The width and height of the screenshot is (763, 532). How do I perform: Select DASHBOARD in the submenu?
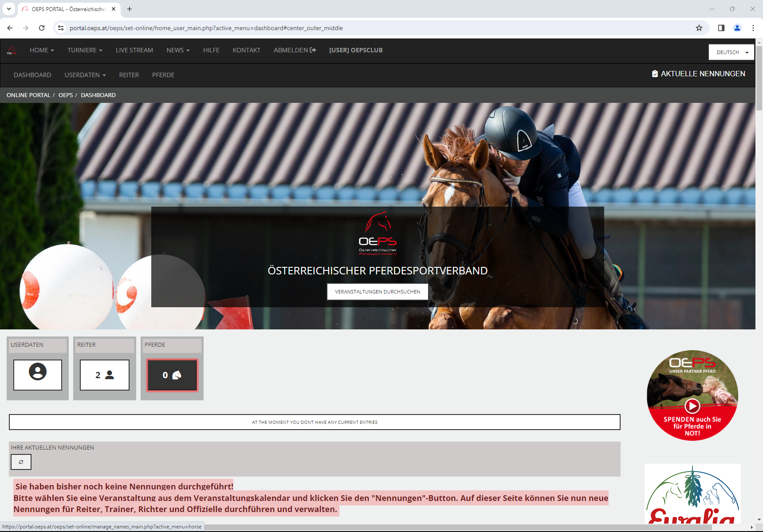click(32, 75)
